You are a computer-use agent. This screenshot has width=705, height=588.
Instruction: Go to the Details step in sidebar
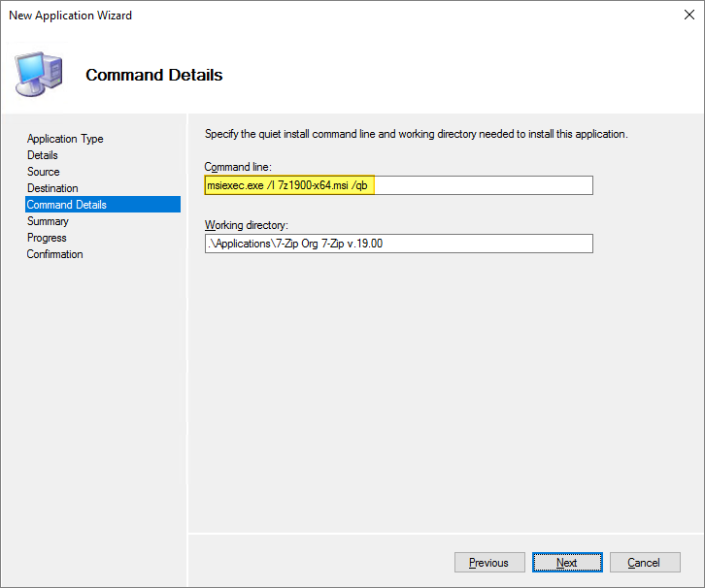click(43, 155)
